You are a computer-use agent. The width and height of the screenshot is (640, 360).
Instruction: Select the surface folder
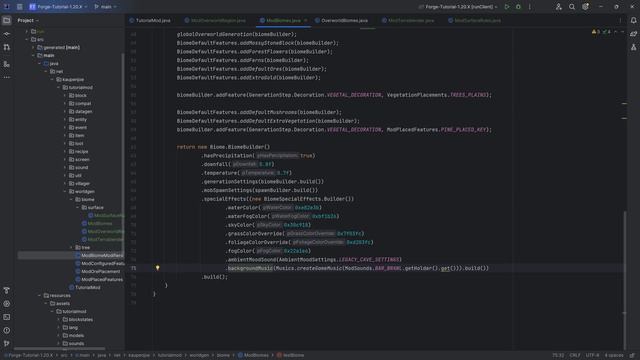(93, 208)
